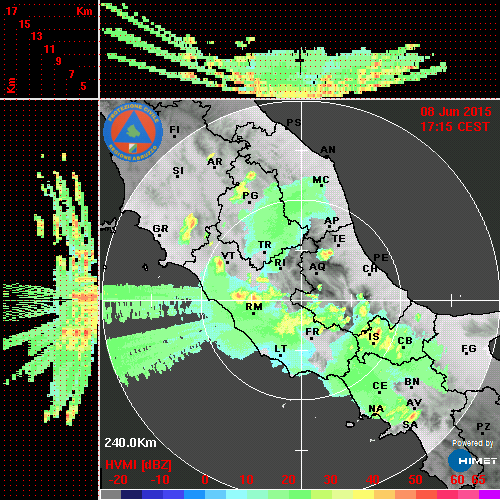Click the HVMI [dBZ] legend title
The height and width of the screenshot is (500, 500).
pos(138,465)
